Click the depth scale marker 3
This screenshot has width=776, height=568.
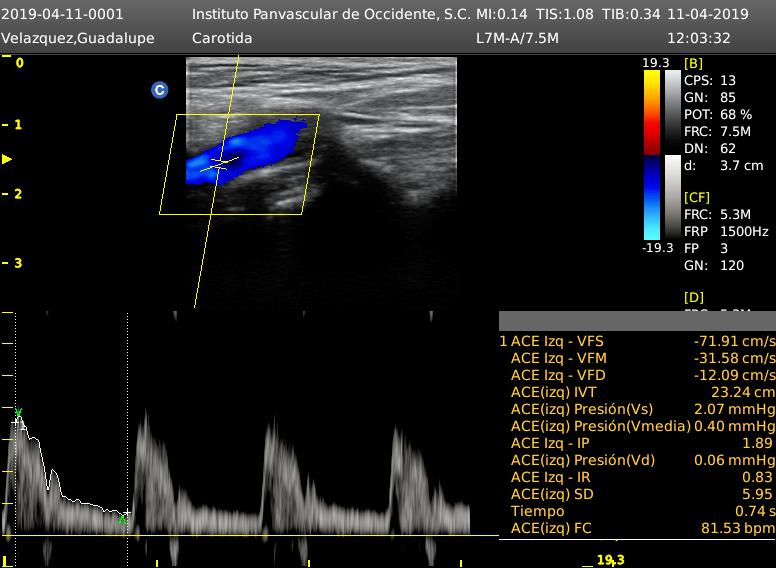(x=18, y=263)
